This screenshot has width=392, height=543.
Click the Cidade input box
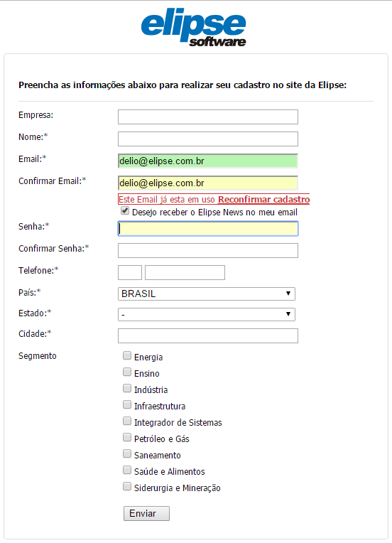[x=208, y=336]
